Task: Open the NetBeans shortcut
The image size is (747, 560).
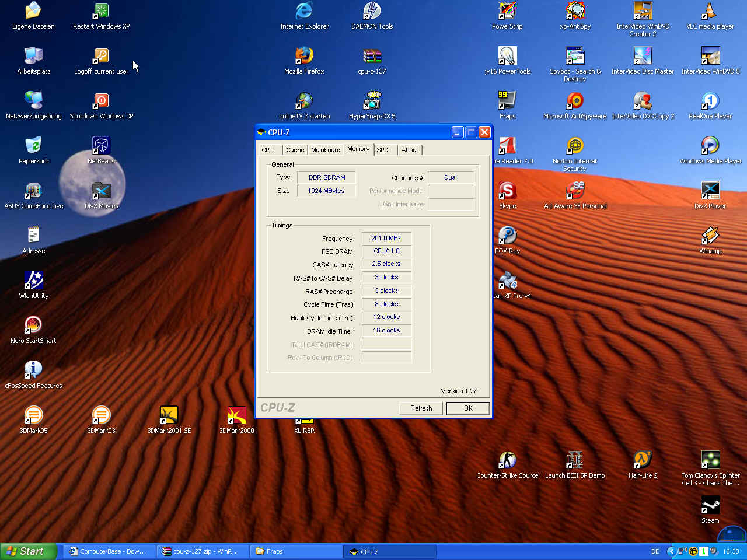Action: pos(101,150)
